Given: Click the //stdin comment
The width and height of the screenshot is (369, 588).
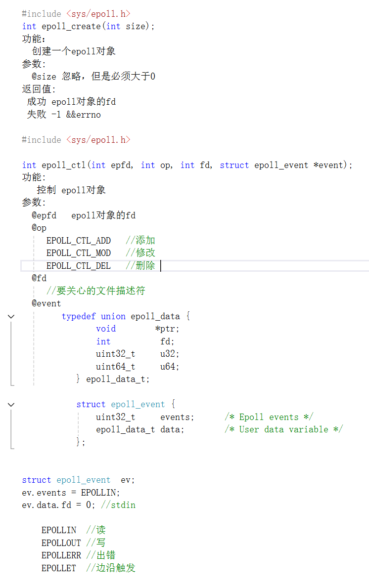Looking at the screenshot, I should click(118, 505).
